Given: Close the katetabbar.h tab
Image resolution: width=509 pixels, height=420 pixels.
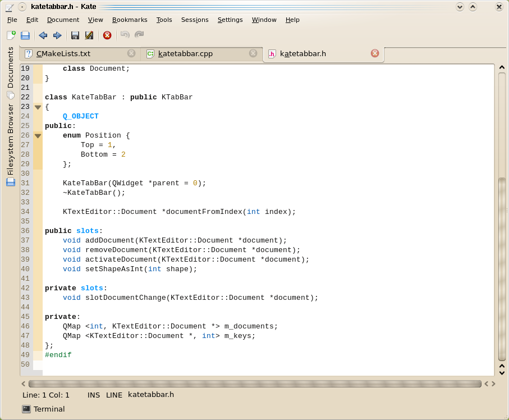Looking at the screenshot, I should click(375, 53).
